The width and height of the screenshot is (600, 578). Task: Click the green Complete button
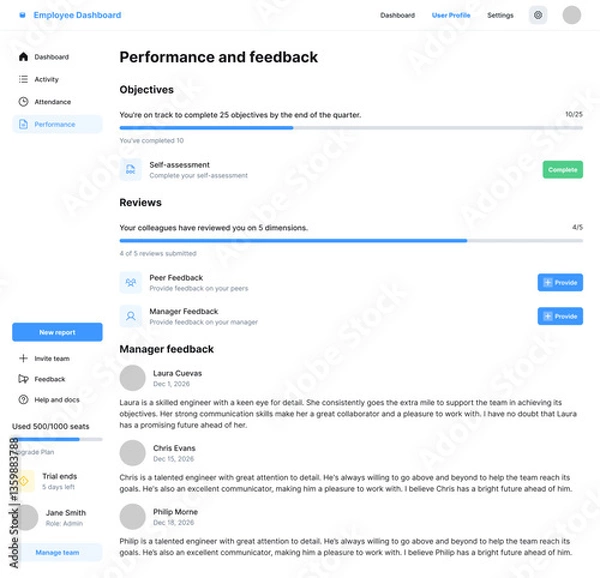(x=562, y=170)
